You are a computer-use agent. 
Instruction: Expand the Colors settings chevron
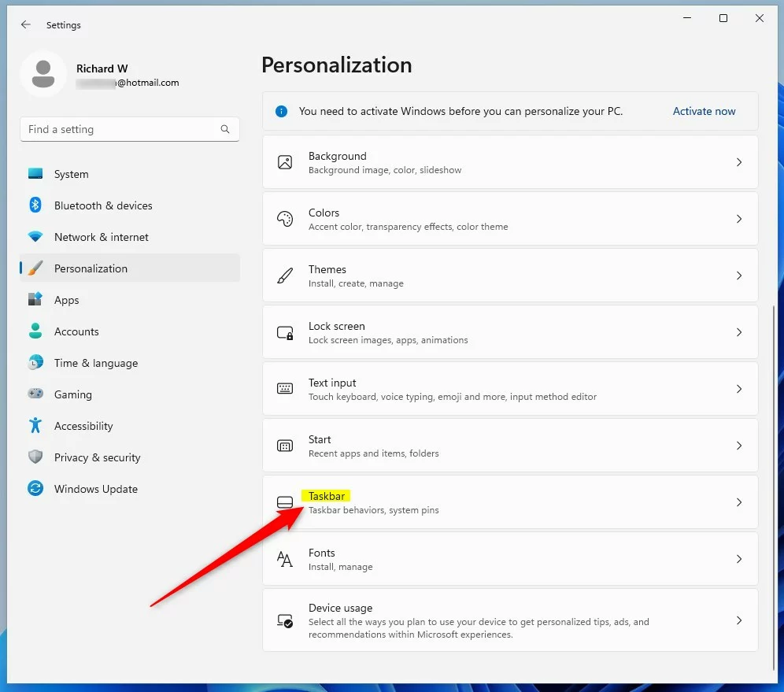click(738, 219)
